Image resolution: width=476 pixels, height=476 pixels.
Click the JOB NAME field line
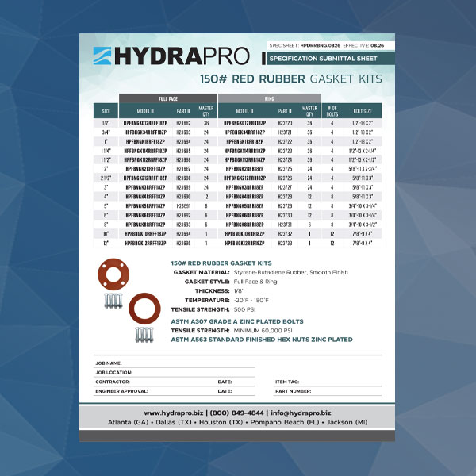pos(175,363)
